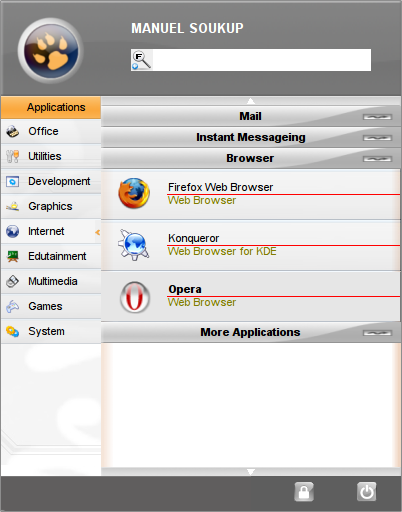Open the Games category

[51, 306]
